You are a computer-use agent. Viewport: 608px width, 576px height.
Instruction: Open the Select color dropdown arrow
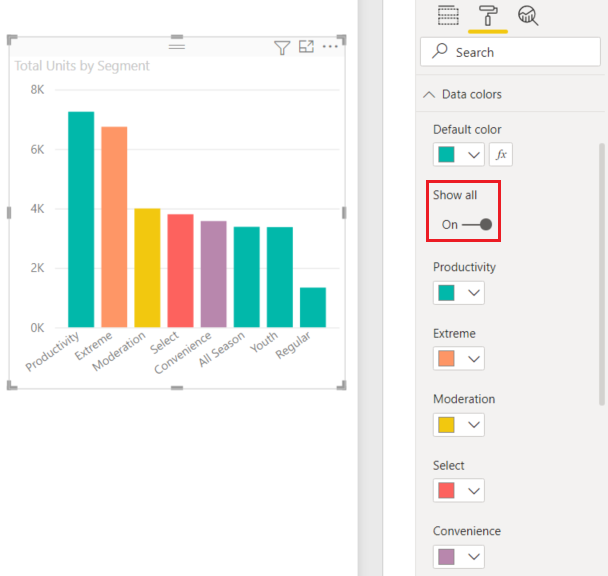[474, 491]
